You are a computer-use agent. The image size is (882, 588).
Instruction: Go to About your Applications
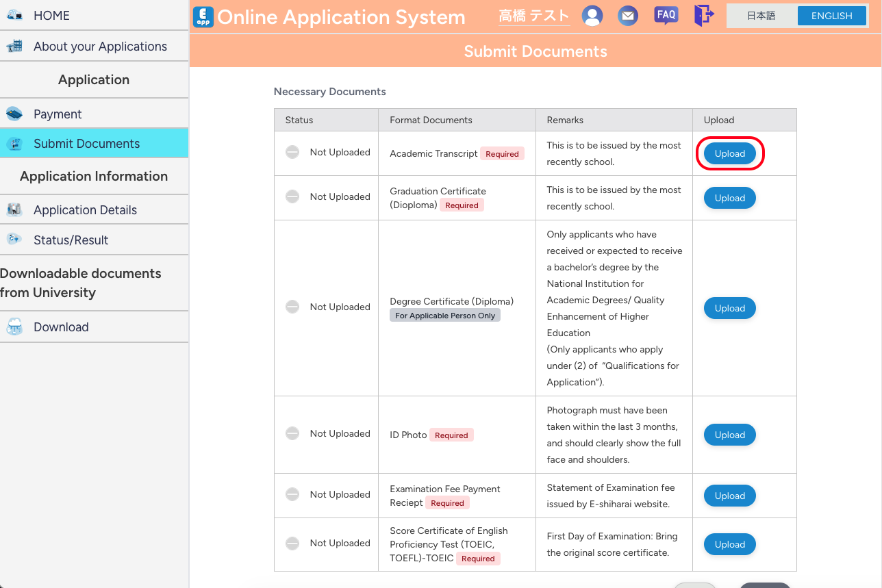pos(100,47)
